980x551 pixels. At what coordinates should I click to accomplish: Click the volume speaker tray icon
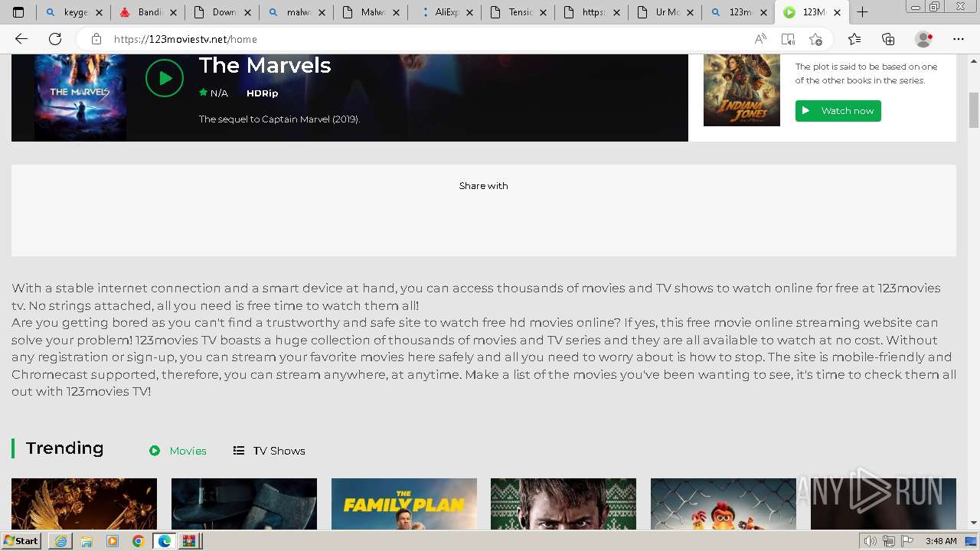[x=871, y=541]
